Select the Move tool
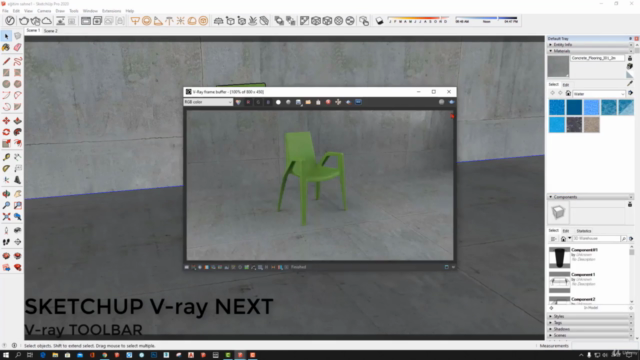Viewport: 640px width, 360px height. pos(6,121)
